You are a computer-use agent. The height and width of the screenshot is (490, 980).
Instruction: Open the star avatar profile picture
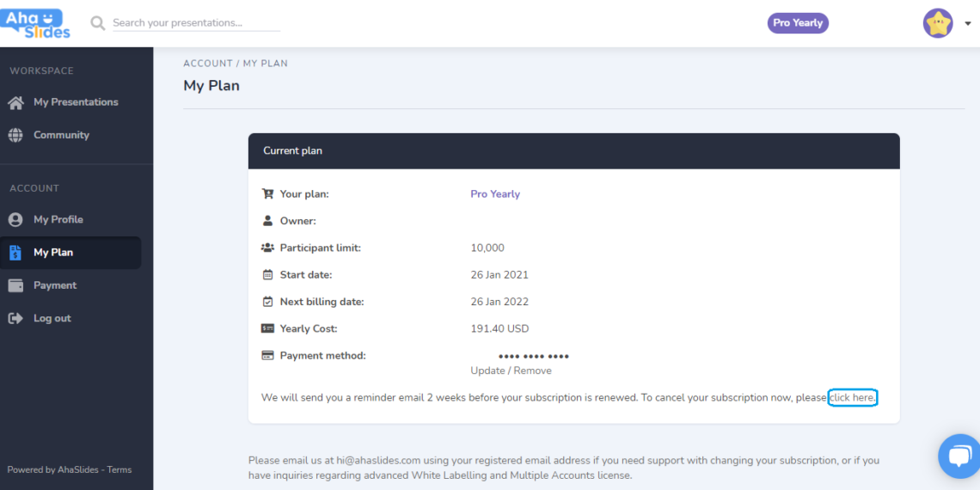938,23
